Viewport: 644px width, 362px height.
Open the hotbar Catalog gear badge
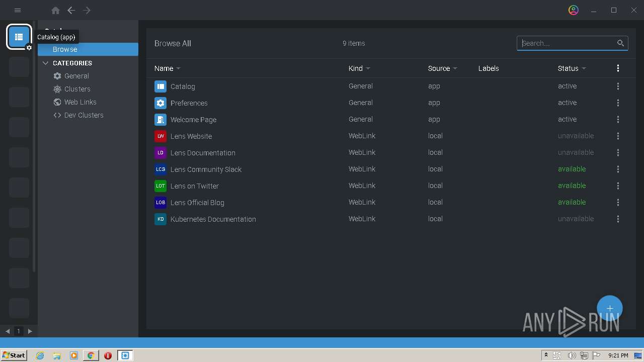pyautogui.click(x=29, y=48)
